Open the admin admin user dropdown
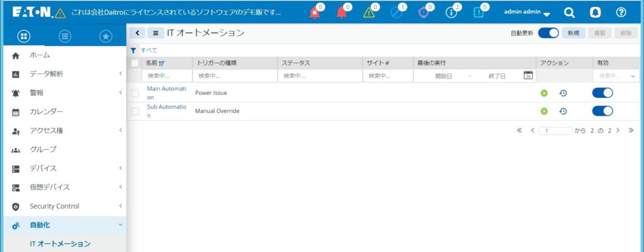The height and width of the screenshot is (252, 644). pyautogui.click(x=527, y=13)
